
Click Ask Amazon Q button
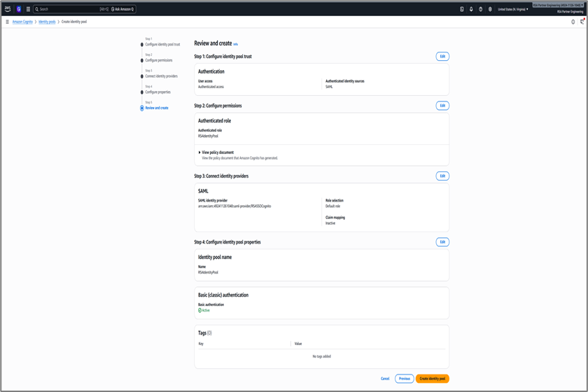[x=122, y=9]
